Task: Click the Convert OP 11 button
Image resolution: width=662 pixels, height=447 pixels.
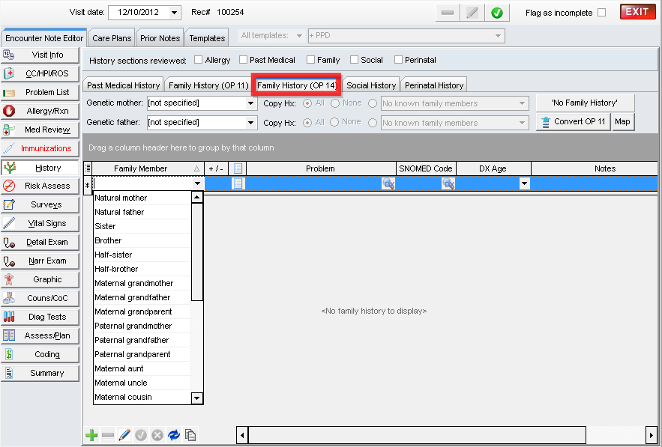Action: point(573,122)
